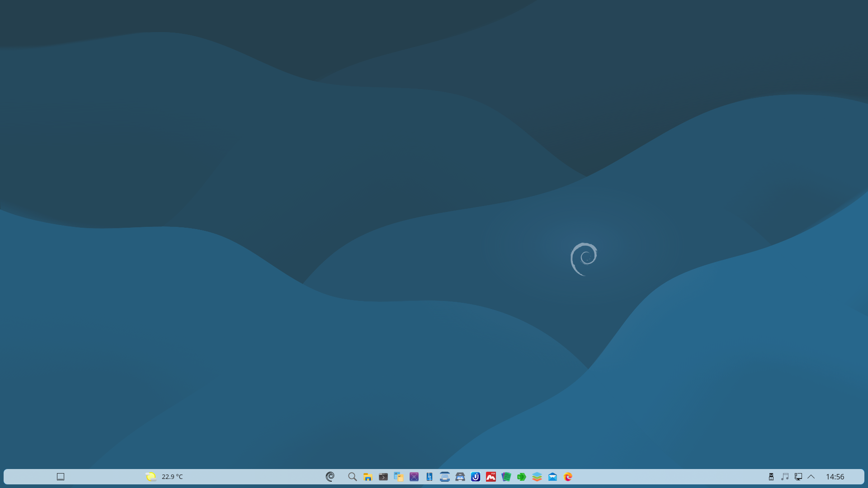Open the green L arrow app icon

pos(522,477)
